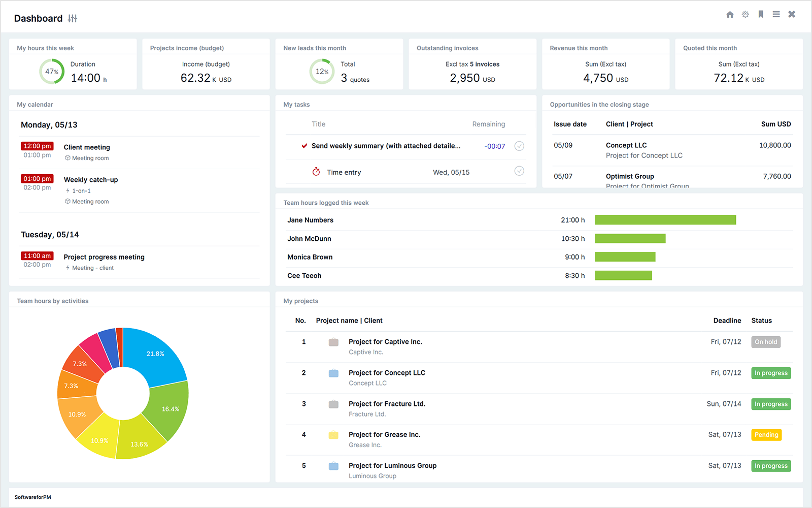Open the gear settings icon in header
Screen dimensions: 812x508
coord(745,14)
